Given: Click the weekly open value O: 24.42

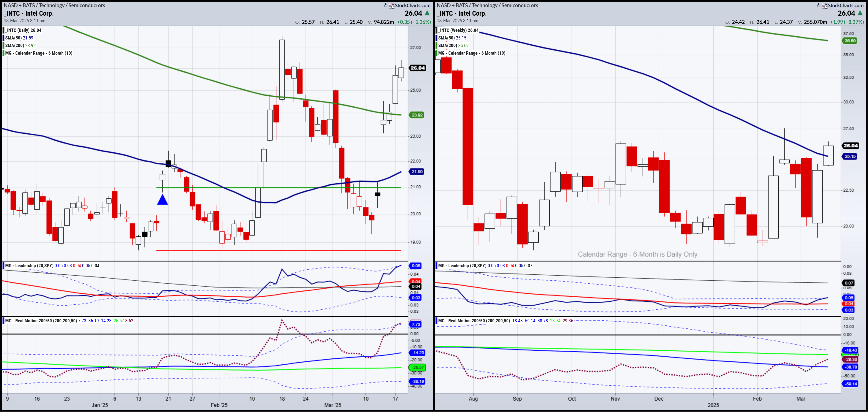Looking at the screenshot, I should 735,22.
